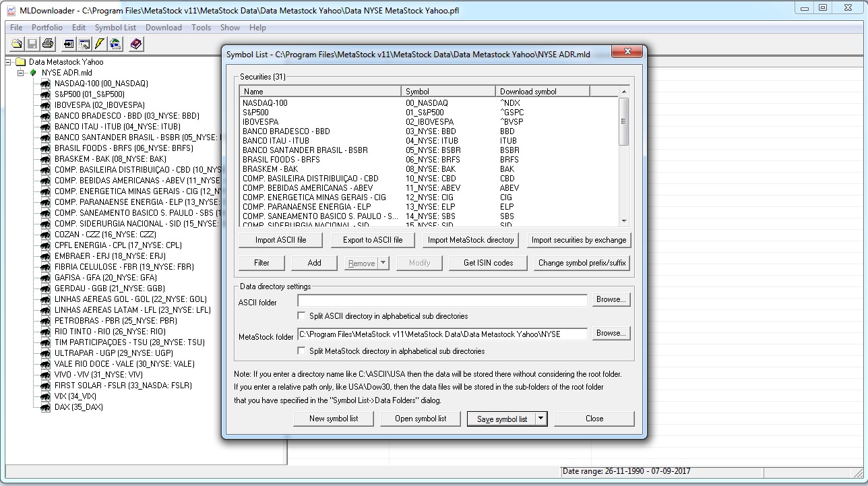Click the yellow lightning bolt toolbar icon
The height and width of the screenshot is (486, 868).
coord(100,44)
